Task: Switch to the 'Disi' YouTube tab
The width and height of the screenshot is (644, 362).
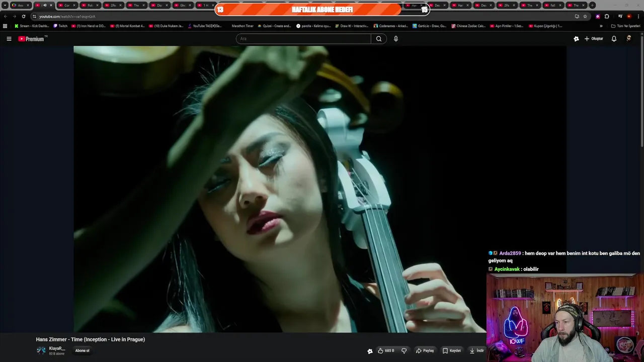Action: [158, 5]
